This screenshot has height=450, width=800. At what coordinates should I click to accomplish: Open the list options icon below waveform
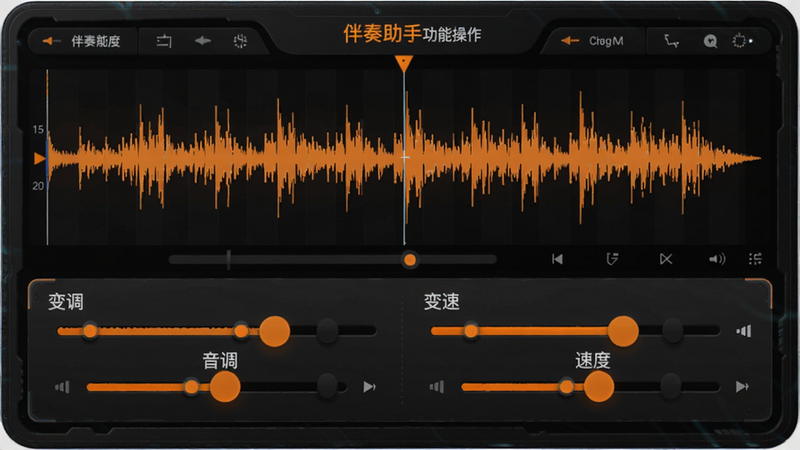point(755,259)
